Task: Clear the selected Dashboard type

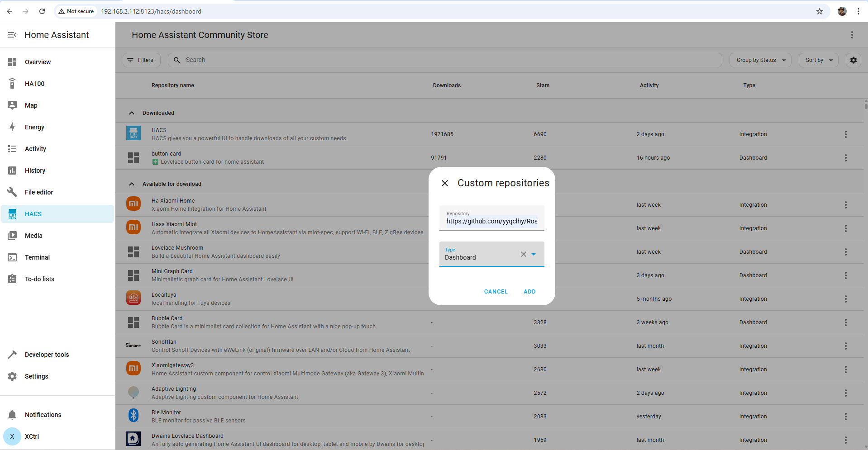Action: click(523, 254)
